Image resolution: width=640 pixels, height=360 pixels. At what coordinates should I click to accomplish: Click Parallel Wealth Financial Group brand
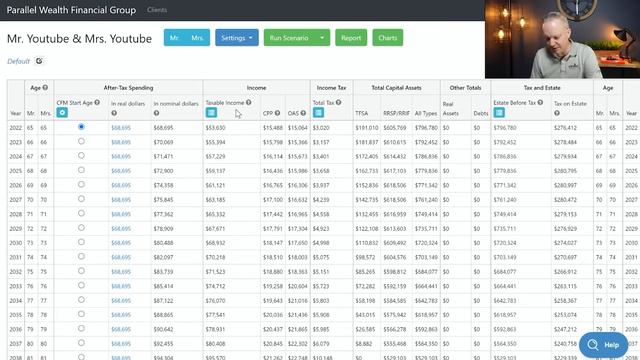pyautogui.click(x=71, y=10)
